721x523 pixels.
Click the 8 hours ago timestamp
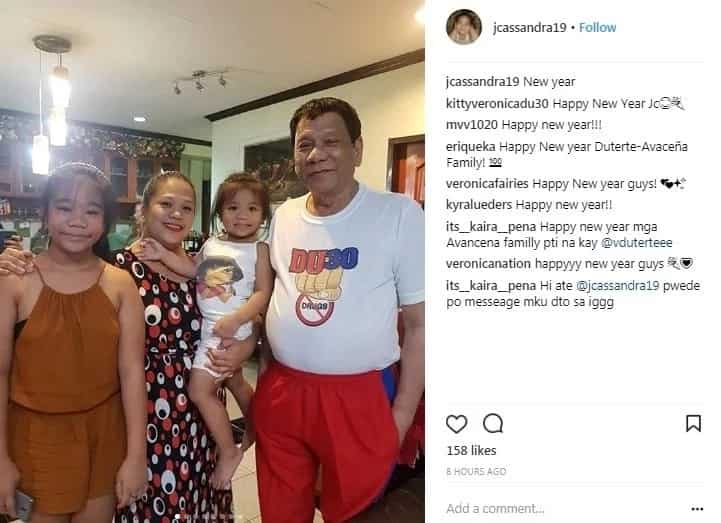pos(476,471)
